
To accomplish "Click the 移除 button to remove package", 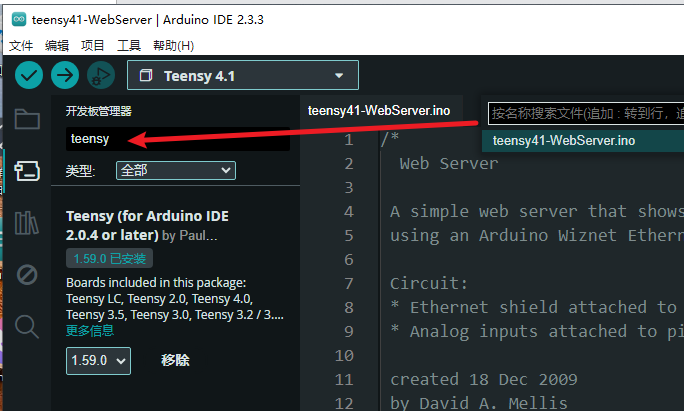I will pos(175,360).
